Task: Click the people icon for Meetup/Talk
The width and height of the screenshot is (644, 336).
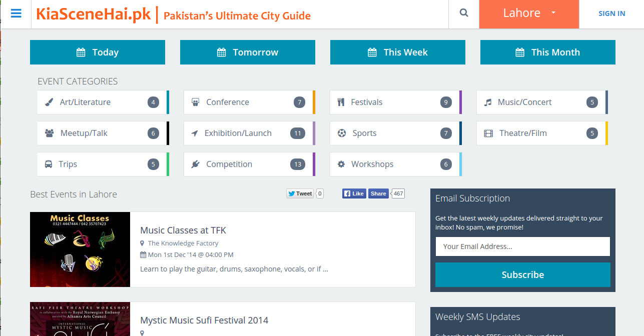Action: 49,133
